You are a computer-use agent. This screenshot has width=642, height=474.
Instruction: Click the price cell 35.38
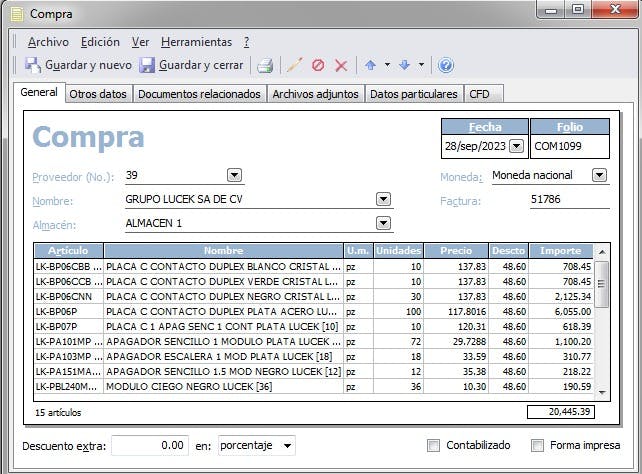(456, 371)
